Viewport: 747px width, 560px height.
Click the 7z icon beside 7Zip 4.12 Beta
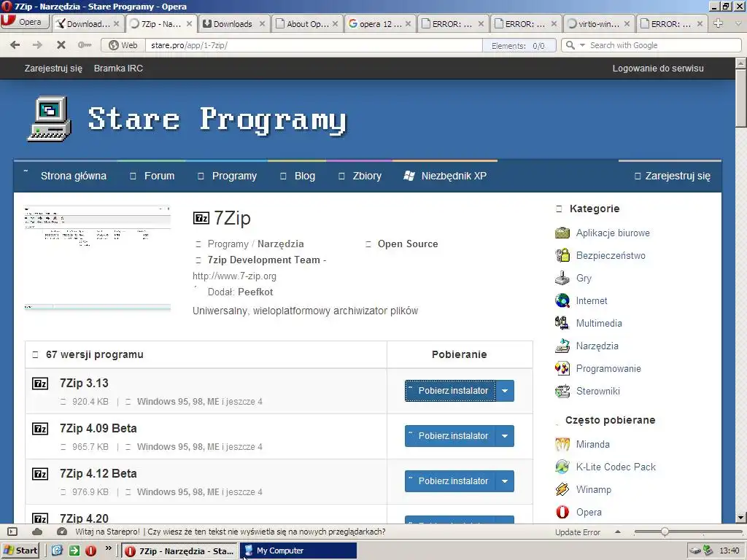click(40, 474)
